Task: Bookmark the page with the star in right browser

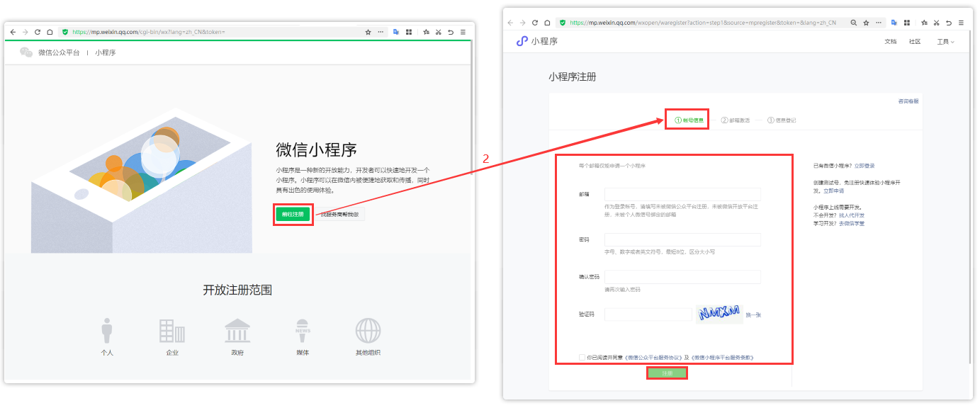Action: (866, 23)
